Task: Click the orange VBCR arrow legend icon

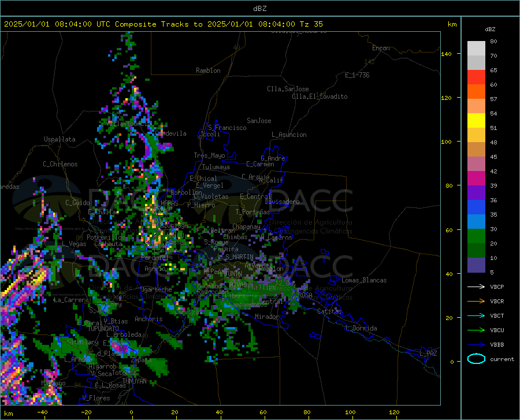Action: pos(476,302)
